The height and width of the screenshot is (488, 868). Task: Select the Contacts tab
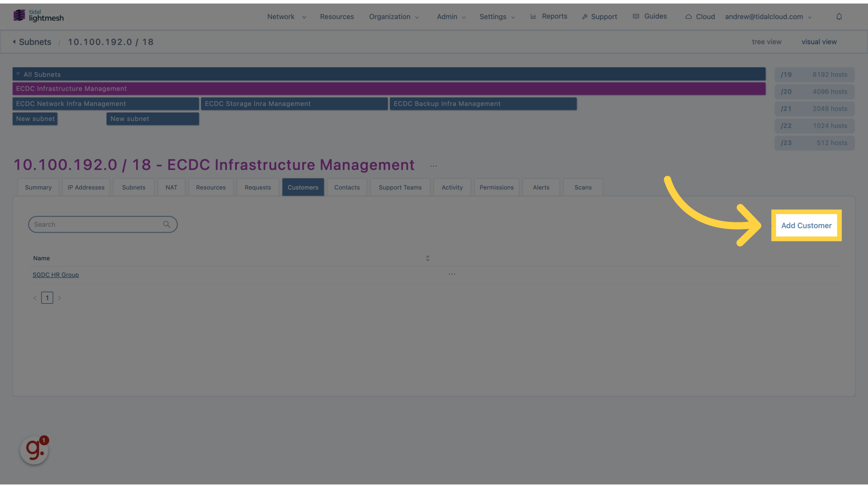tap(347, 187)
